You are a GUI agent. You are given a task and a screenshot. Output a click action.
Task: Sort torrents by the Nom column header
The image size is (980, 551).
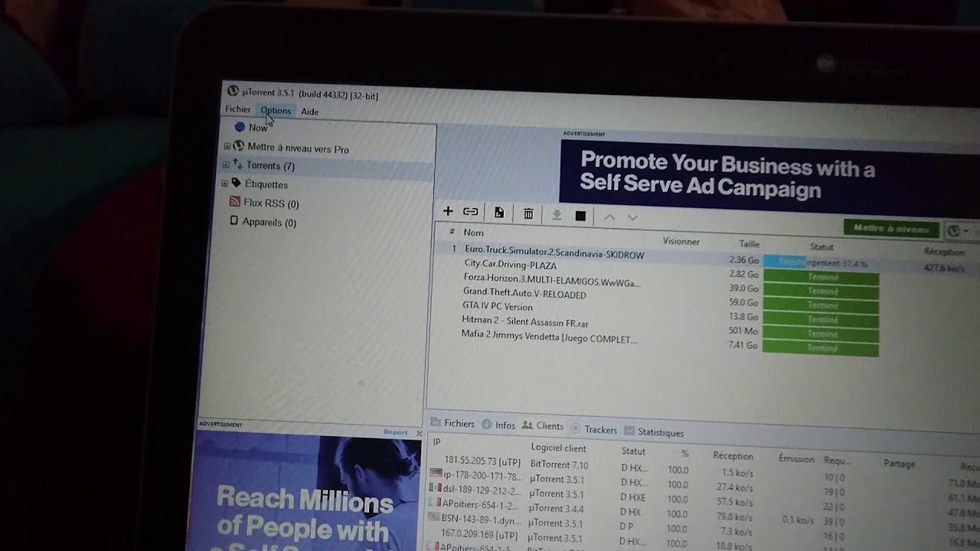474,233
